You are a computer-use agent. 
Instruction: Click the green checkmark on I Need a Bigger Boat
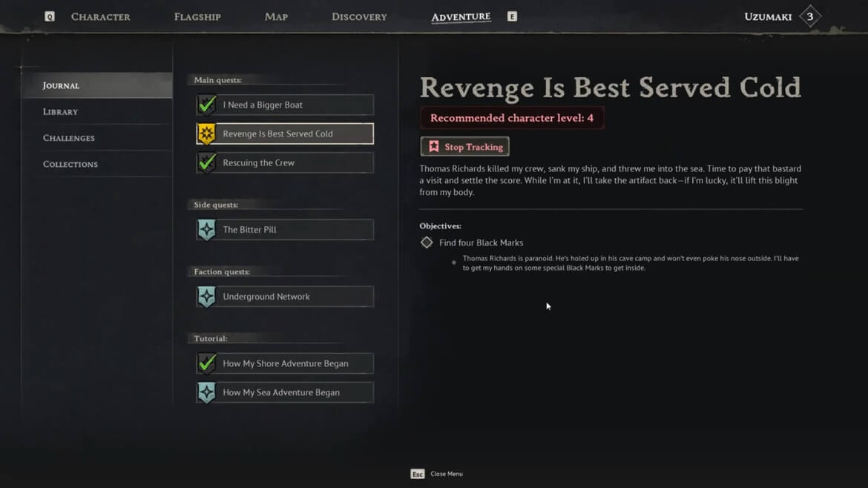pos(206,105)
